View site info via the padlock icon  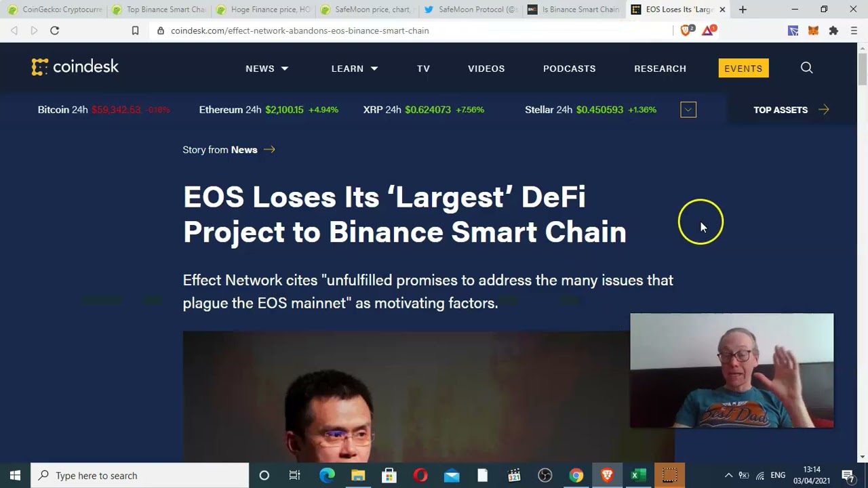(160, 30)
